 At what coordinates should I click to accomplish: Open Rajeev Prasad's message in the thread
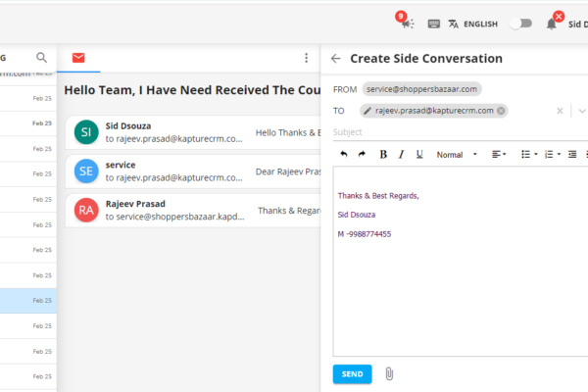click(x=193, y=211)
